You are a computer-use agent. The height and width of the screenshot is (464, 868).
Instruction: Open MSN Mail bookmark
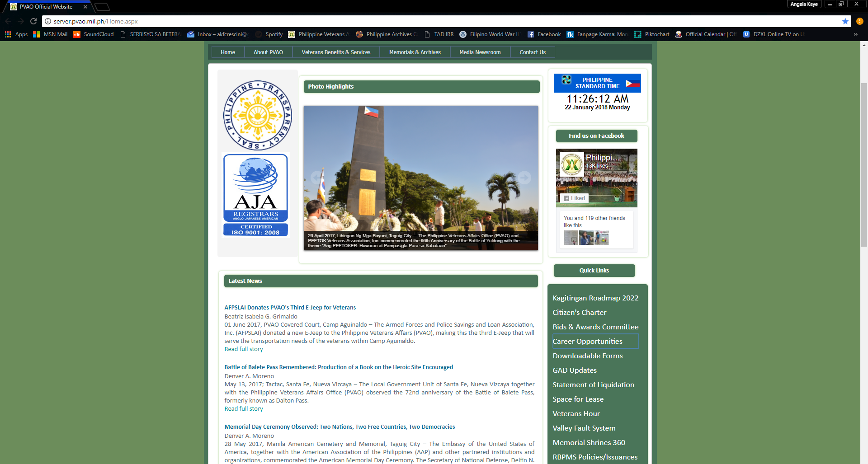click(50, 34)
